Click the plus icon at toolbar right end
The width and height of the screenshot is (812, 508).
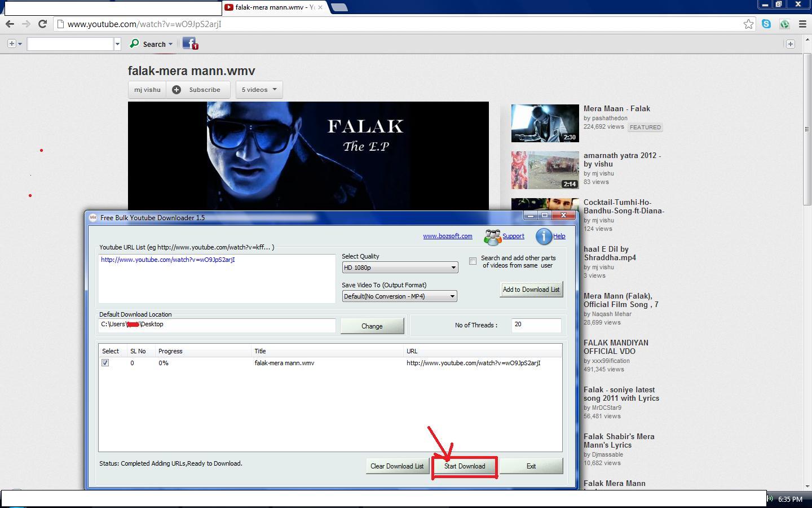click(x=790, y=43)
